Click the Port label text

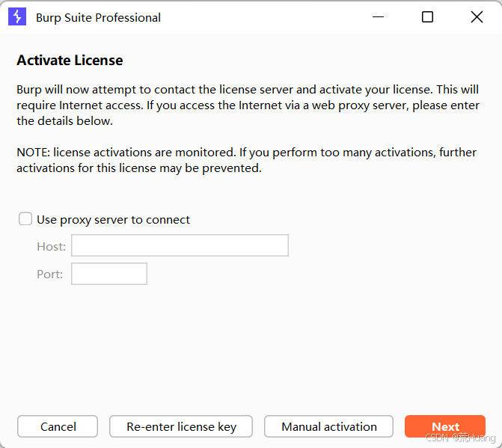coord(49,274)
